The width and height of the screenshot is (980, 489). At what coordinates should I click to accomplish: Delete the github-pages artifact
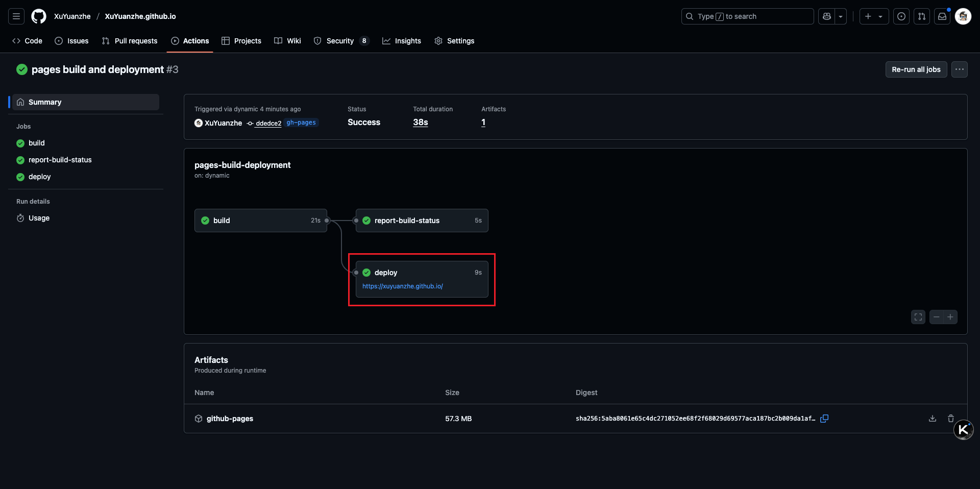click(x=951, y=419)
